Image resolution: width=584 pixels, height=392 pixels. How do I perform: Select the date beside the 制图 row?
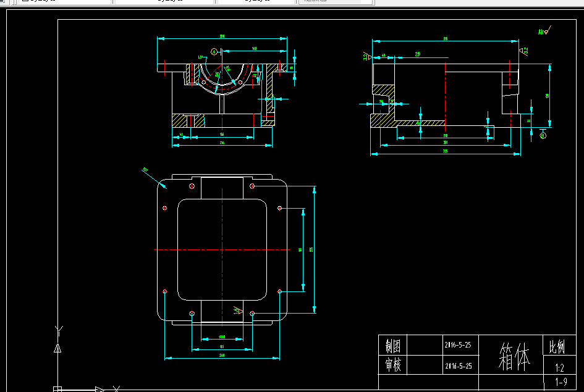(x=458, y=344)
